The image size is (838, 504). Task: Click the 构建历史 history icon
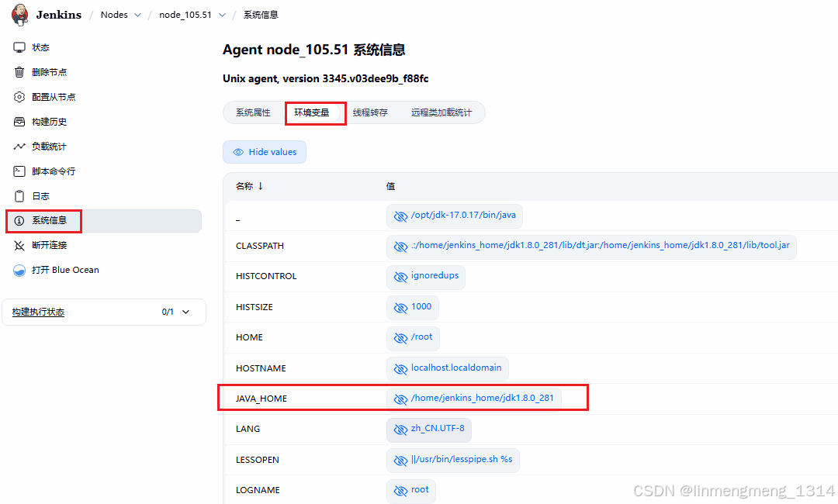[x=19, y=122]
